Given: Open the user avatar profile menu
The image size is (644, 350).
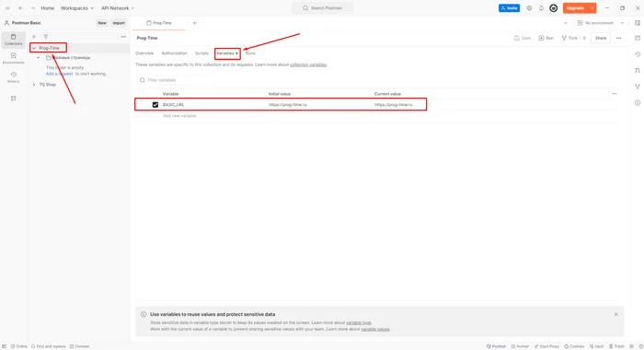Looking at the screenshot, I should click(554, 8).
